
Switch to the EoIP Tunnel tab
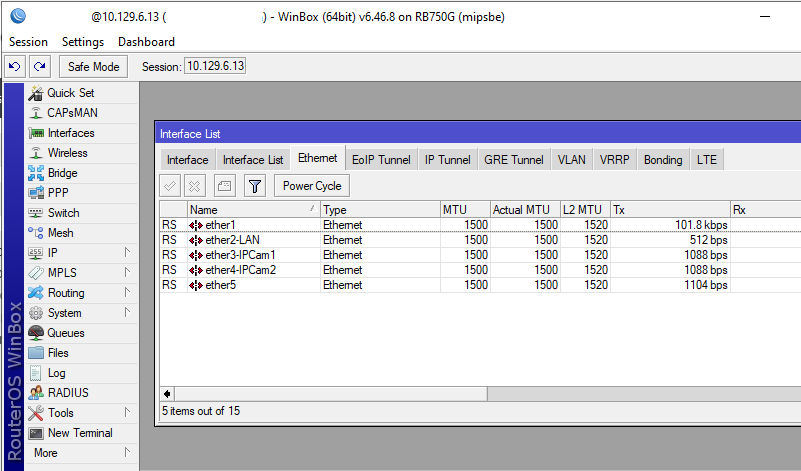tap(381, 160)
